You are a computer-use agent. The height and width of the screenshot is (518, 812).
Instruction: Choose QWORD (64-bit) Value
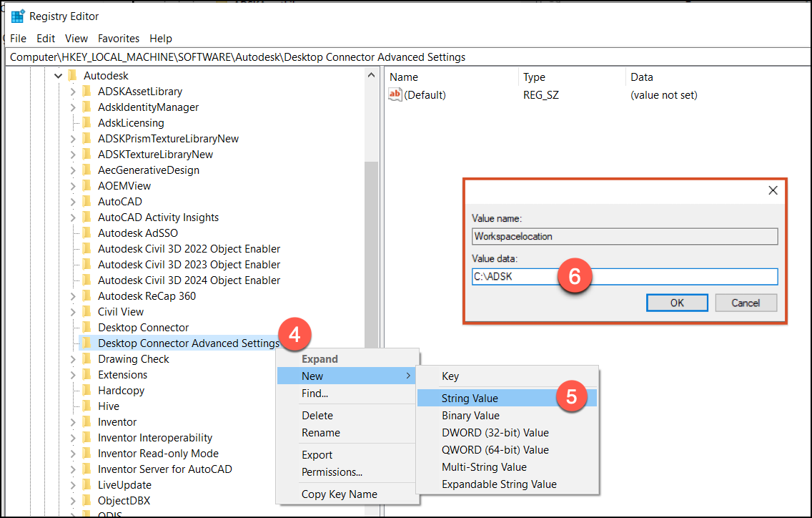(x=507, y=449)
